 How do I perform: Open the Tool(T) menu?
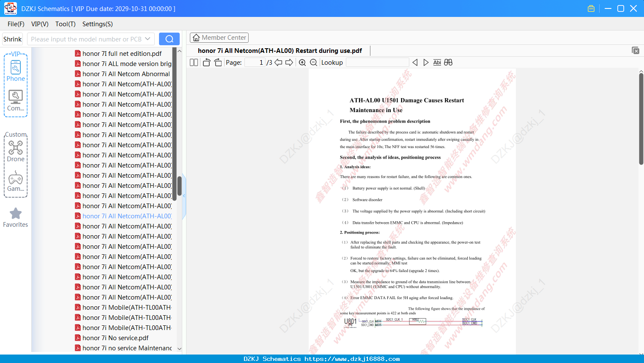(x=66, y=24)
